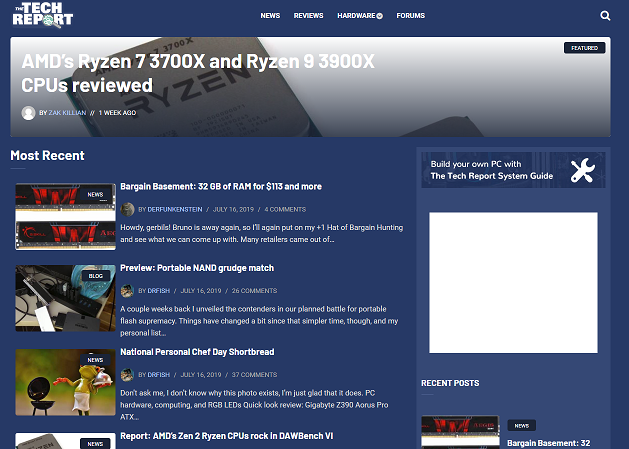This screenshot has width=629, height=449.
Task: Click the Featured badge
Action: coord(584,48)
